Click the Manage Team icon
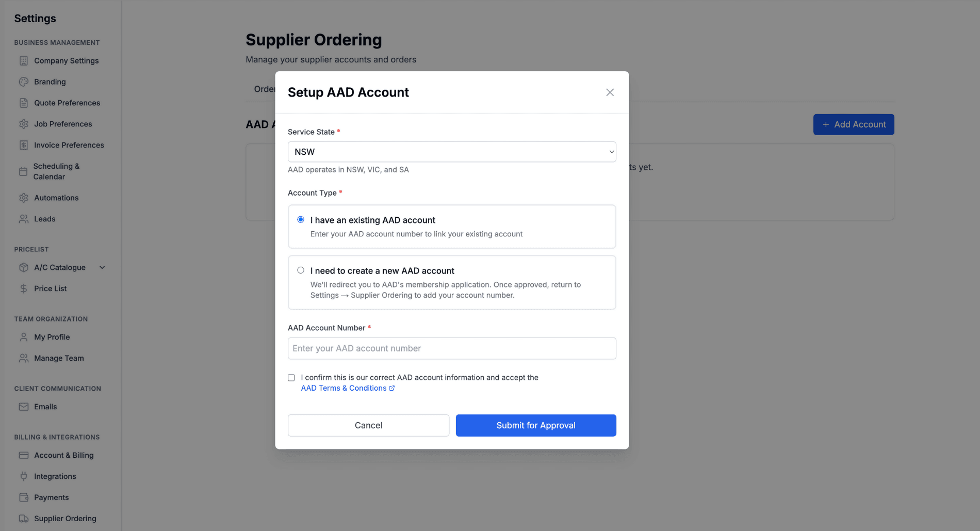 point(24,358)
